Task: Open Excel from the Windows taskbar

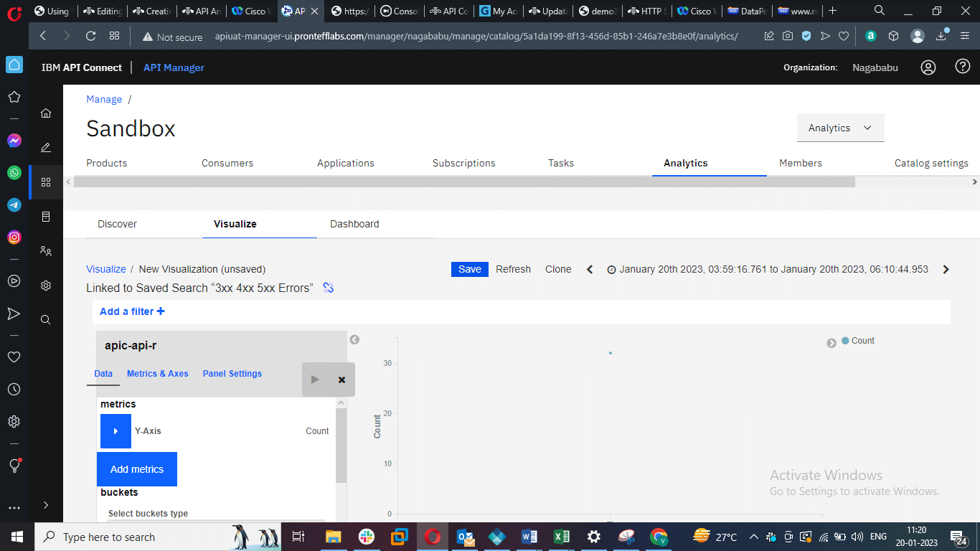Action: (x=562, y=537)
